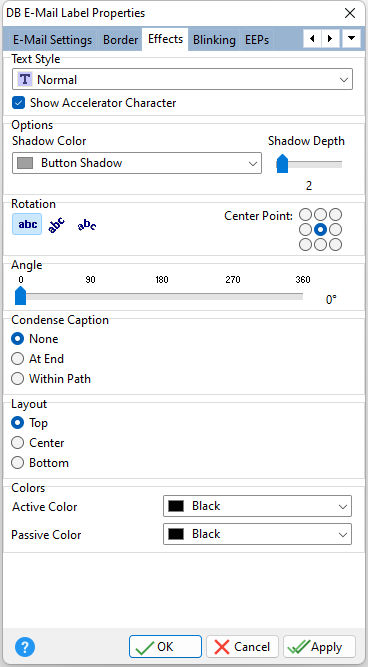Screen dimensions: 368x667
Task: Click the Apply button
Action: click(319, 647)
